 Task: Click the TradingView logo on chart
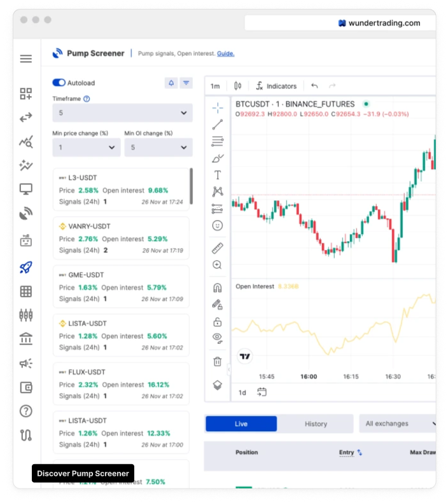[x=244, y=356]
